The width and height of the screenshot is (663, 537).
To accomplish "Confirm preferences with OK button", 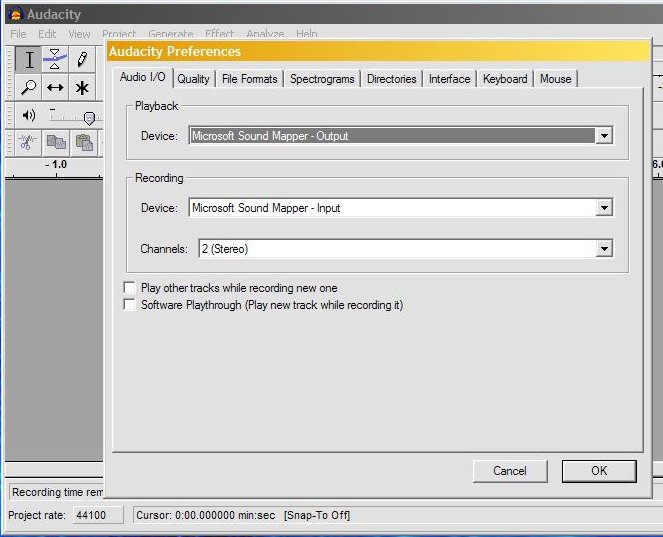I will click(599, 471).
